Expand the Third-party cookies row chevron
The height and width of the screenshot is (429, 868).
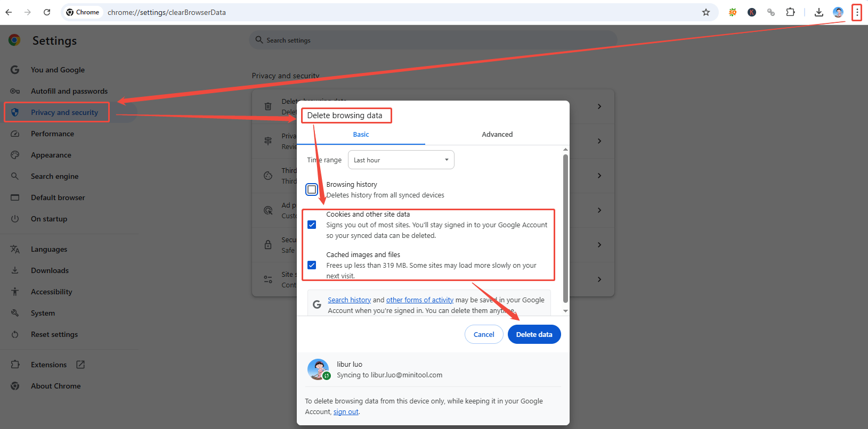coord(599,176)
